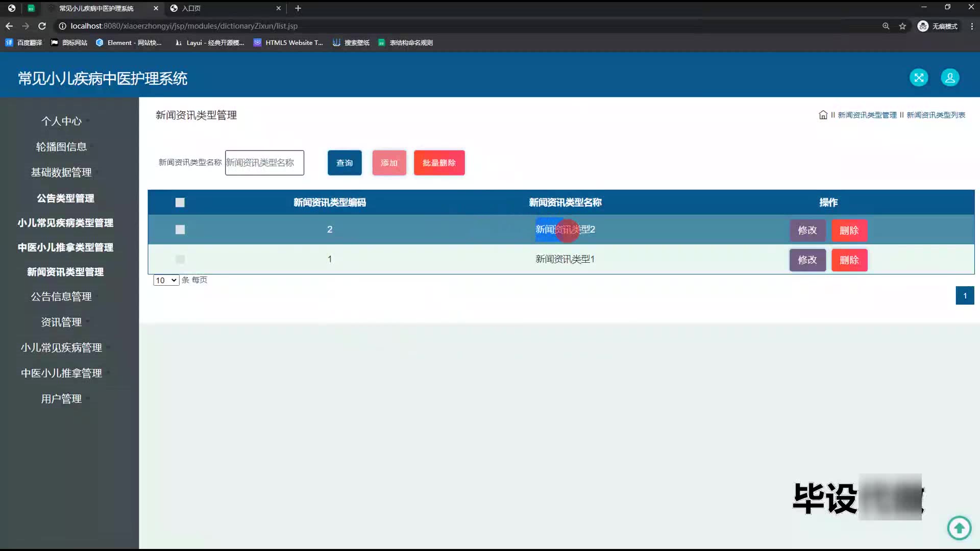Go back with browser back arrow
Viewport: 980px width, 551px height.
point(9,26)
